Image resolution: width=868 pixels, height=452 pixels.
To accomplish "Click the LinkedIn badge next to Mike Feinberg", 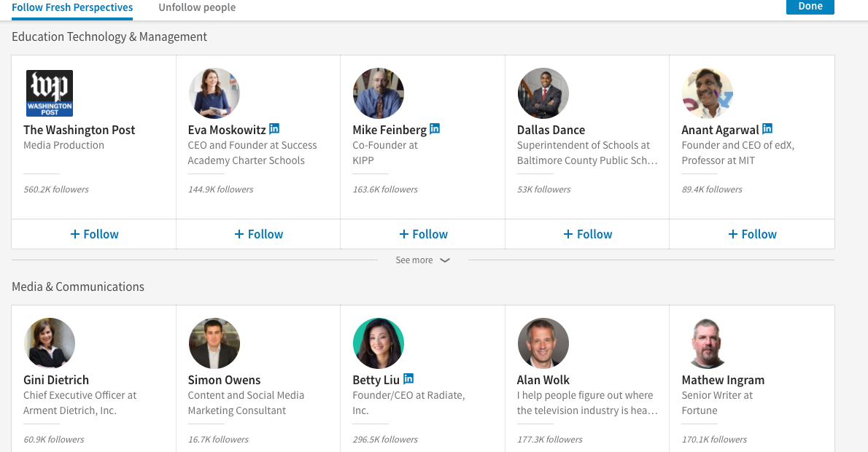I will [x=435, y=129].
